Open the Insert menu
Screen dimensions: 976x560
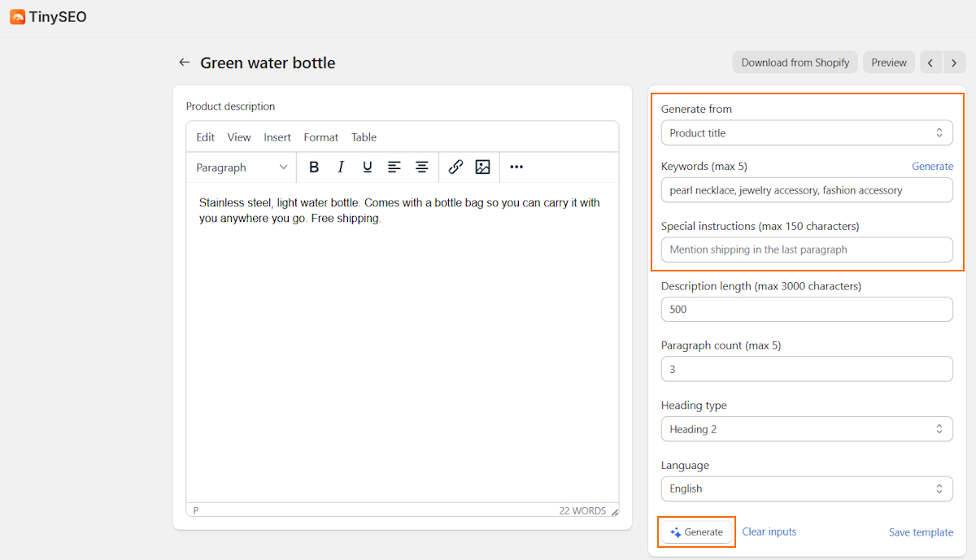[x=277, y=137]
